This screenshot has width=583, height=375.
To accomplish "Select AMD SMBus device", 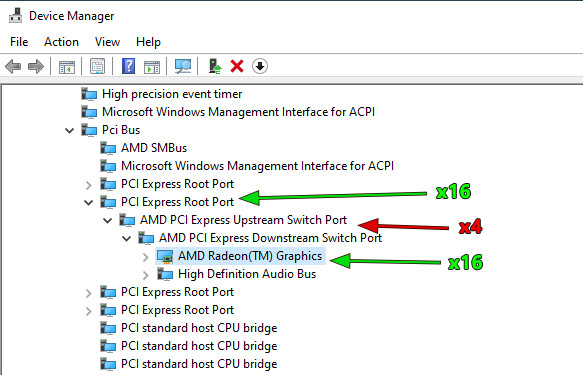I will coord(154,148).
